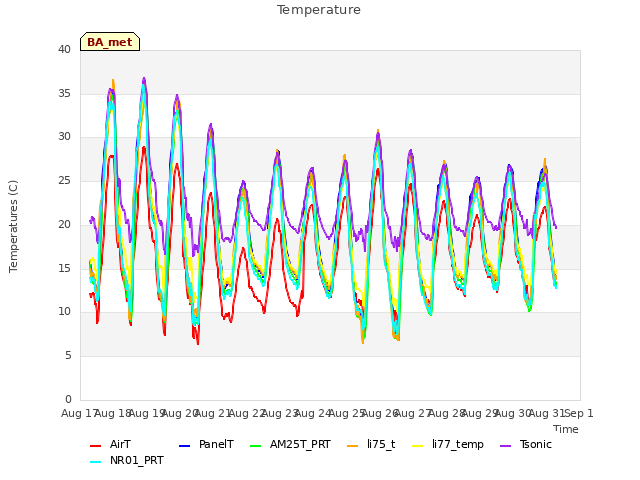640x480 pixels.
Task: Click the 30 y-axis tick label
Action: 64,137
